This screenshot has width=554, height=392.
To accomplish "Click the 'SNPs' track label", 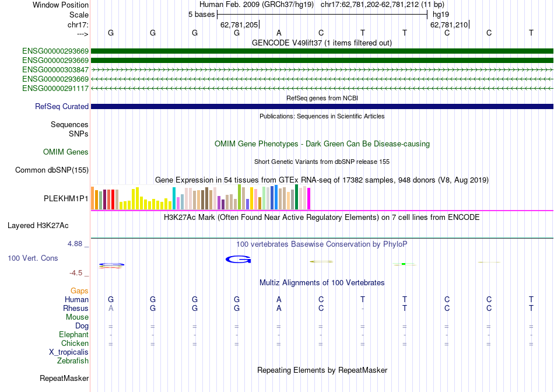I will (x=79, y=134).
